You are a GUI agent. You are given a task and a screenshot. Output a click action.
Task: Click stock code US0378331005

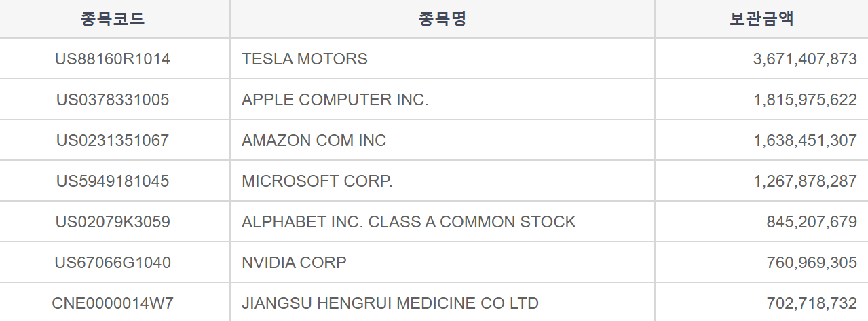coord(113,100)
